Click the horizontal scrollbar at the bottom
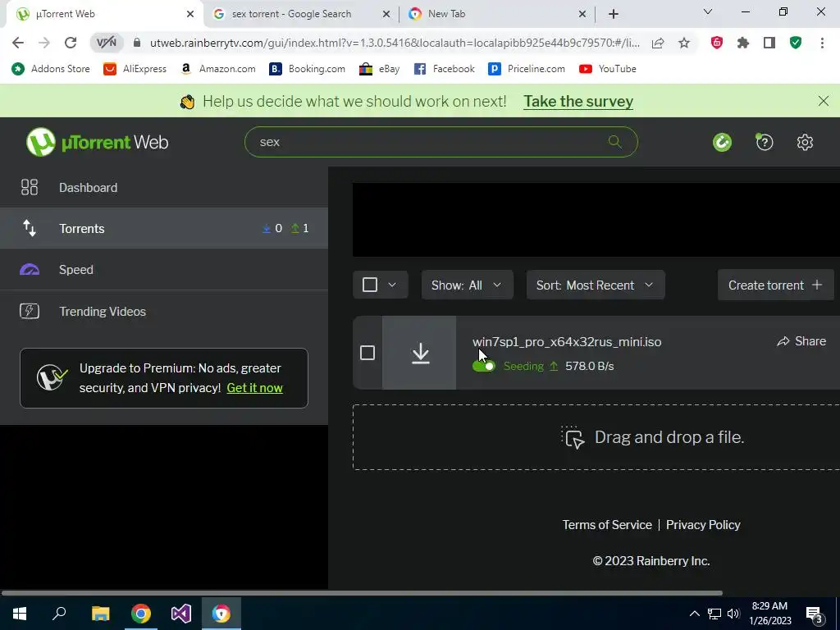The height and width of the screenshot is (630, 840). coord(362,593)
